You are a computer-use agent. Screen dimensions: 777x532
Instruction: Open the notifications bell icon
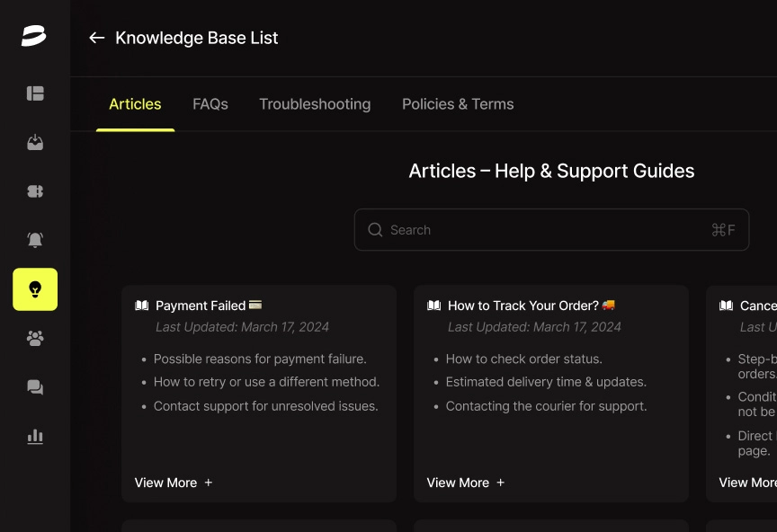pyautogui.click(x=35, y=240)
